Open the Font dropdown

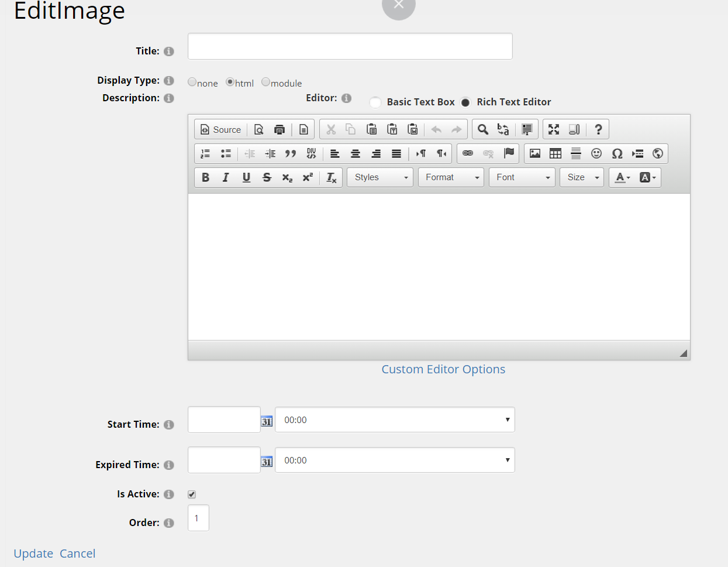(522, 177)
